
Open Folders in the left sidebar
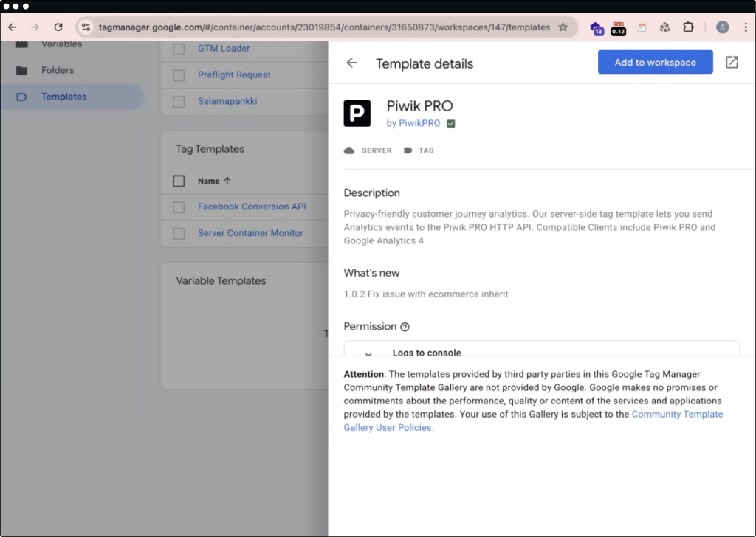click(x=58, y=70)
